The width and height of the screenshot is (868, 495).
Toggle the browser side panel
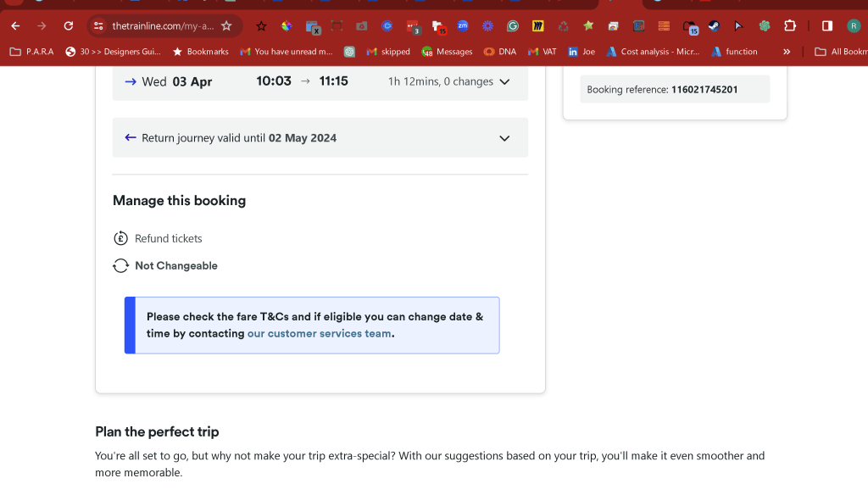[x=827, y=26]
